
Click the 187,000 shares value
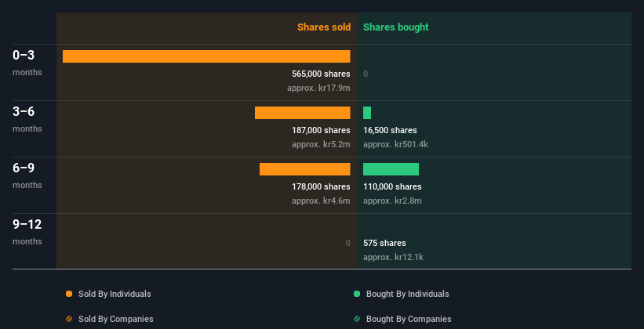tap(321, 130)
